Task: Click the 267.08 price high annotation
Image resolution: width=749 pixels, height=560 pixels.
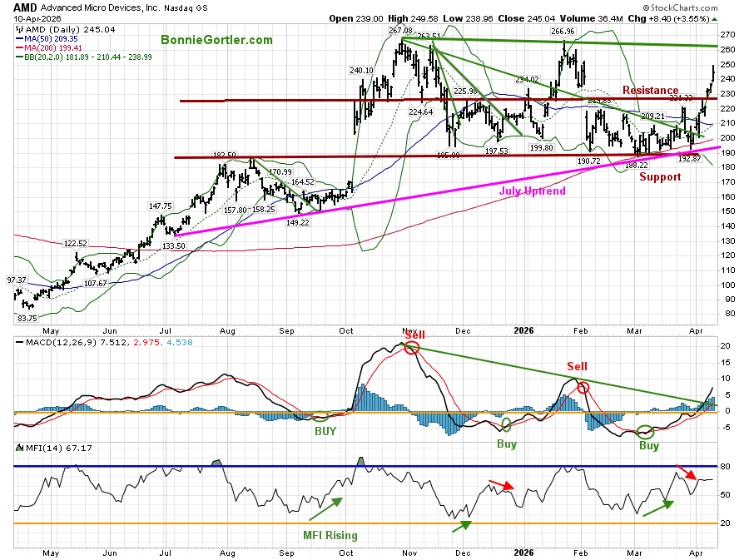Action: tap(400, 31)
